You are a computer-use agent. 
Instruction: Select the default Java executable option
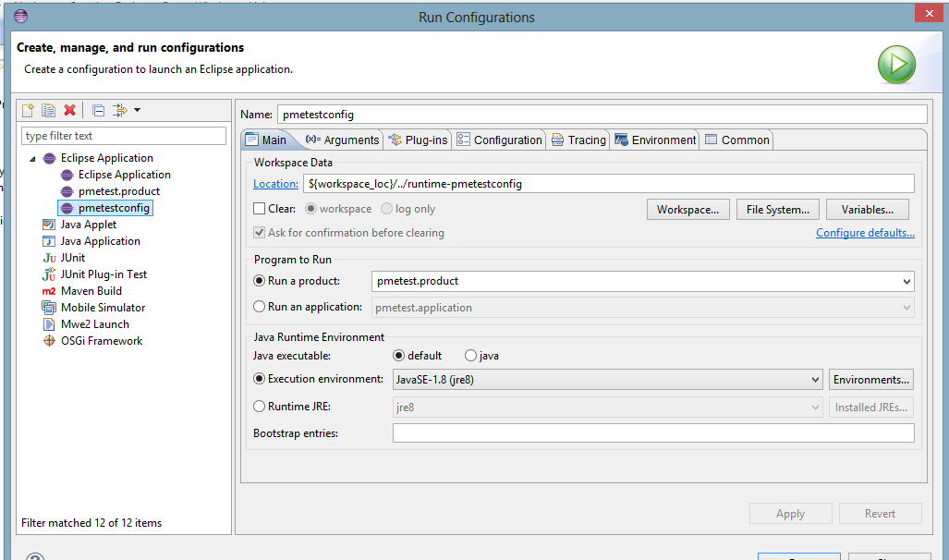[398, 356]
